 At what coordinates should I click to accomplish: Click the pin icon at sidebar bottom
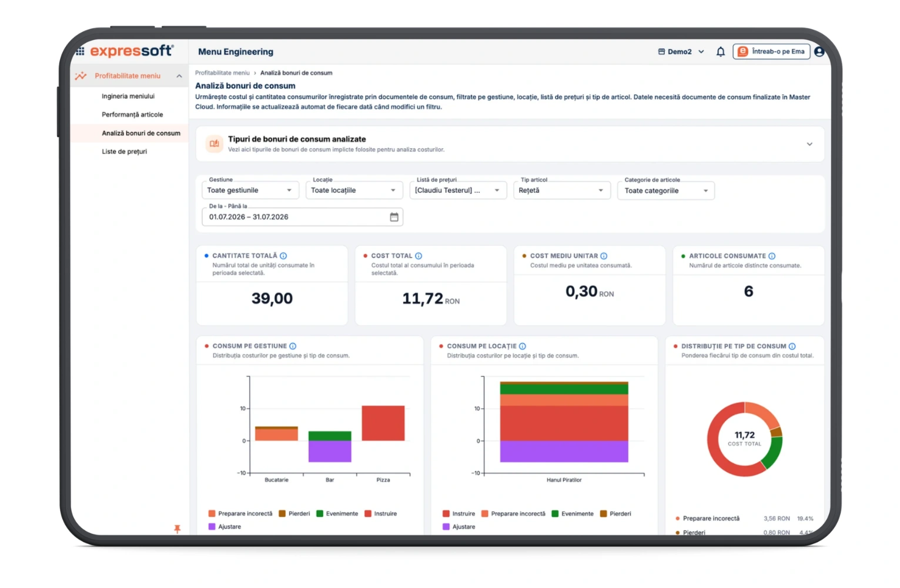coord(177,529)
